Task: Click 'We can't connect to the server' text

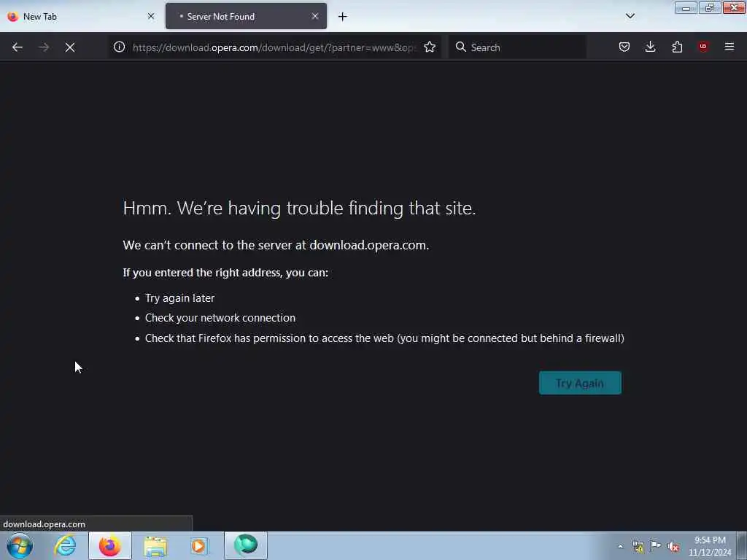Action: 276,245
